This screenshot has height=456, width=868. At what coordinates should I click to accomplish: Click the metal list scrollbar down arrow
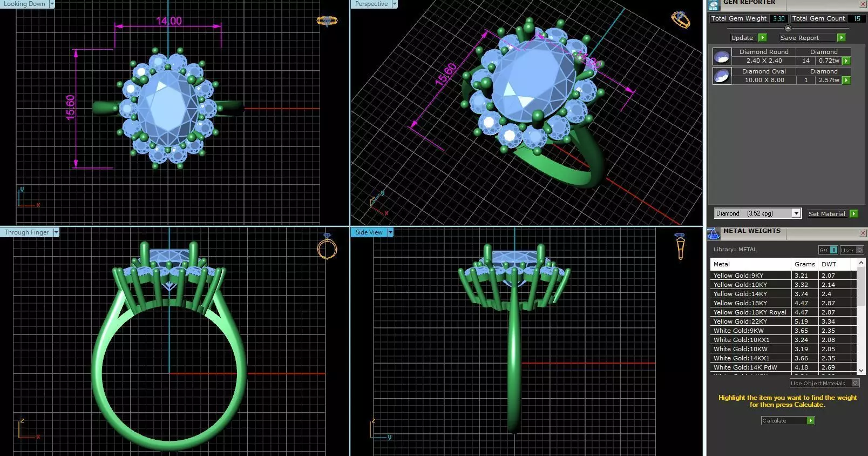861,371
